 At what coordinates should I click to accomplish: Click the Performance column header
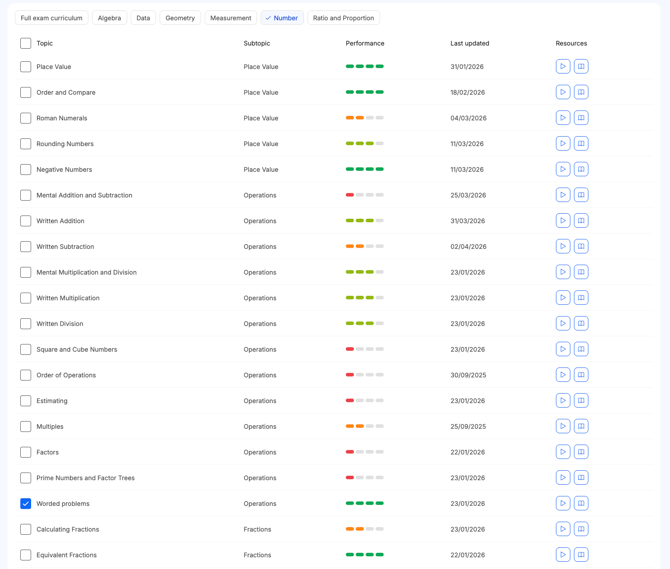point(365,43)
